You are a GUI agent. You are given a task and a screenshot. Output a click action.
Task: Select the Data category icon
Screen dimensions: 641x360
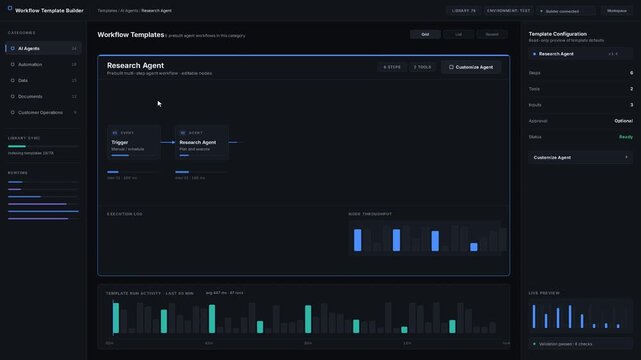point(13,80)
